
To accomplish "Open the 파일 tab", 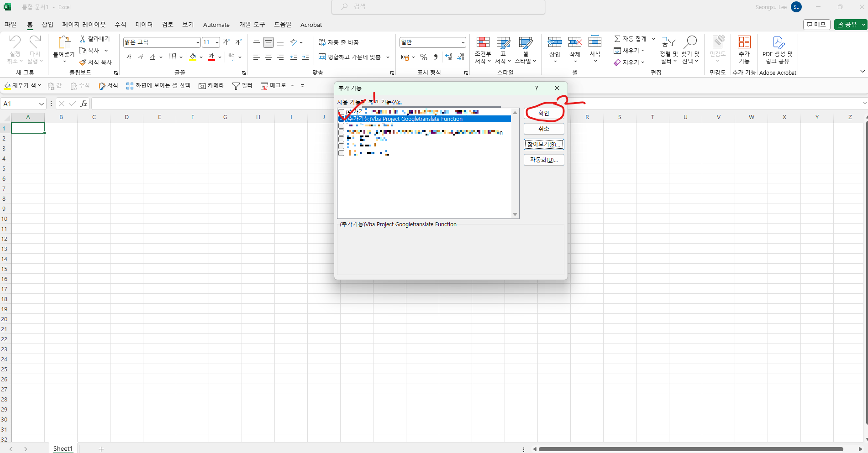I will [11, 25].
